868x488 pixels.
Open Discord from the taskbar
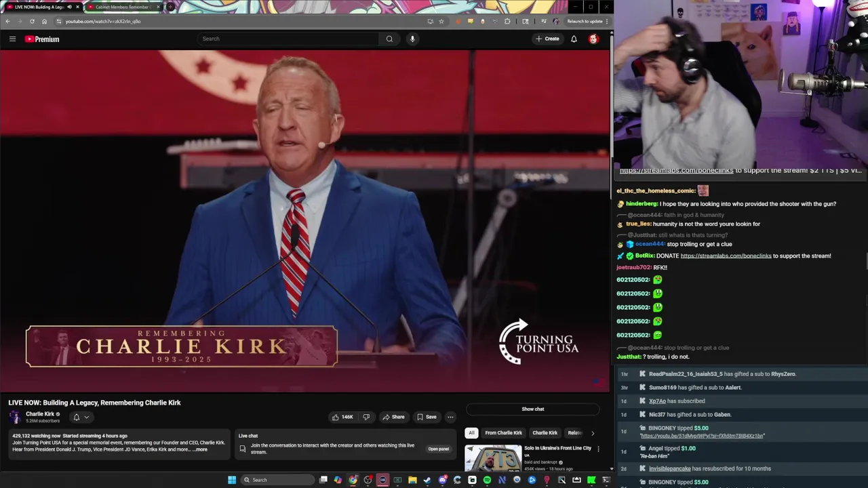pyautogui.click(x=443, y=480)
